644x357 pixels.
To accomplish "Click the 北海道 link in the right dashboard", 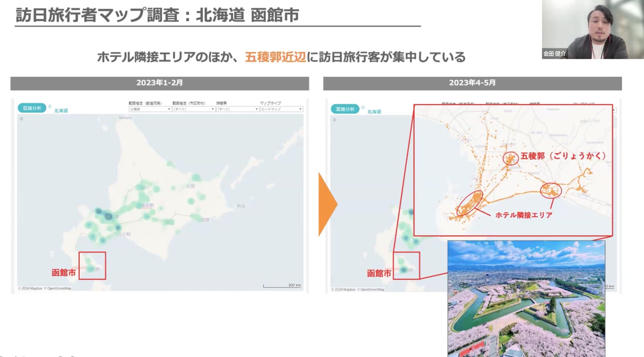I will tap(374, 111).
